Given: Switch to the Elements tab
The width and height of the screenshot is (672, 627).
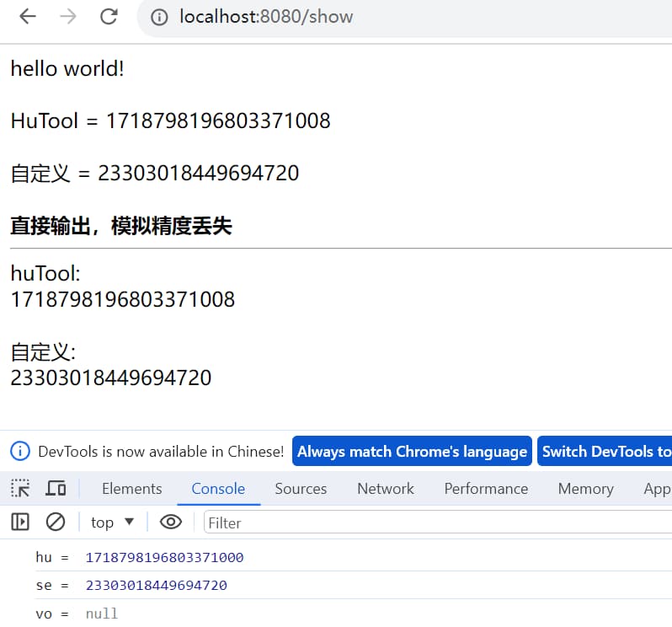Looking at the screenshot, I should tap(131, 489).
